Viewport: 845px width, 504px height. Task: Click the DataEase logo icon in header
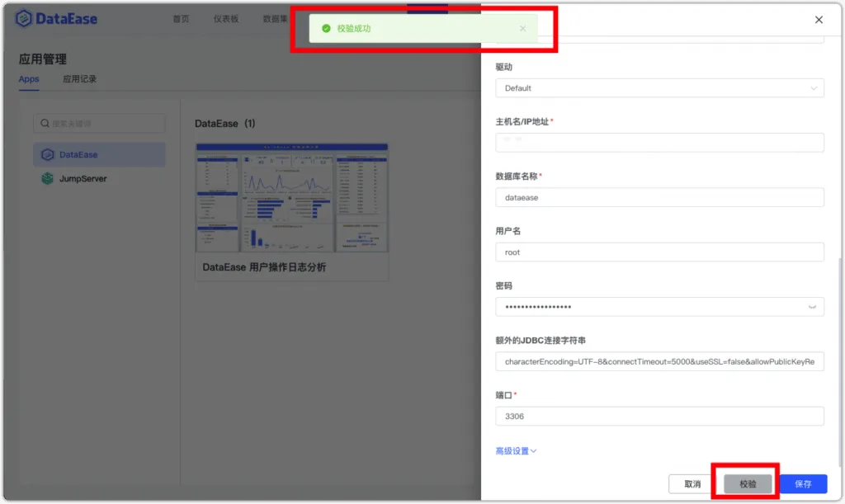coord(24,18)
